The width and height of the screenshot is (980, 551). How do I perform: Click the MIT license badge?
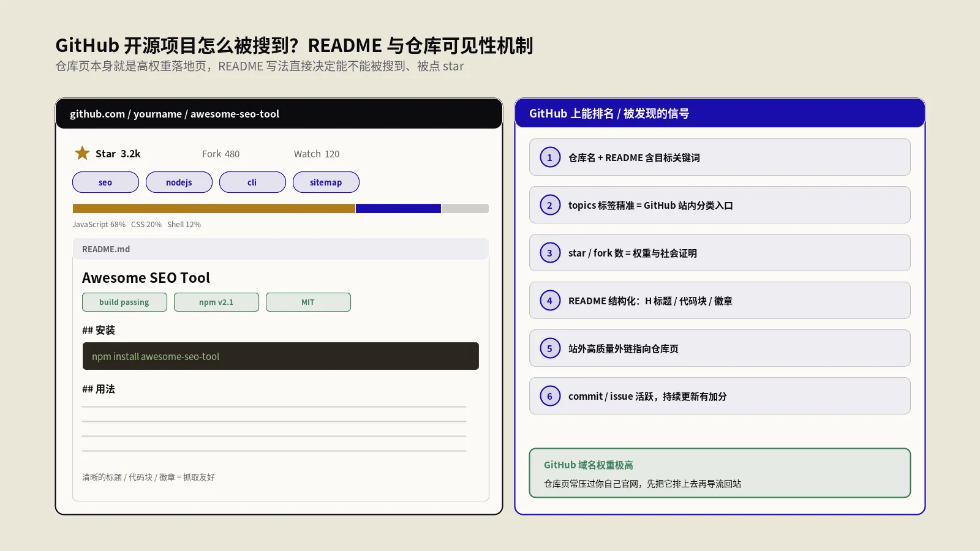308,302
